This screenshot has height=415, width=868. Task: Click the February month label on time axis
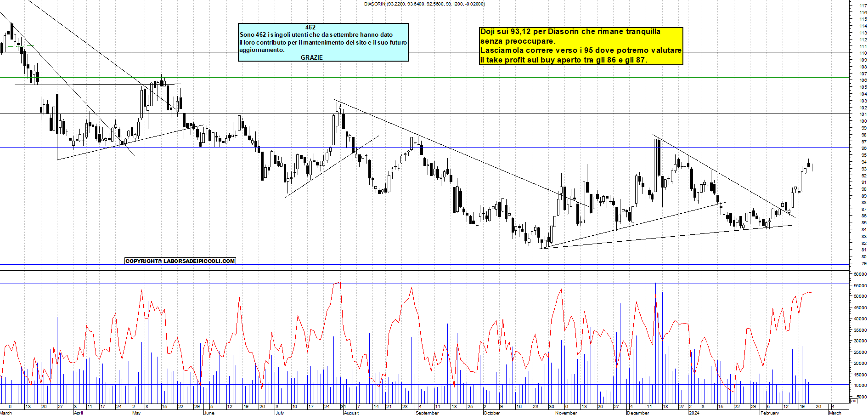770,413
